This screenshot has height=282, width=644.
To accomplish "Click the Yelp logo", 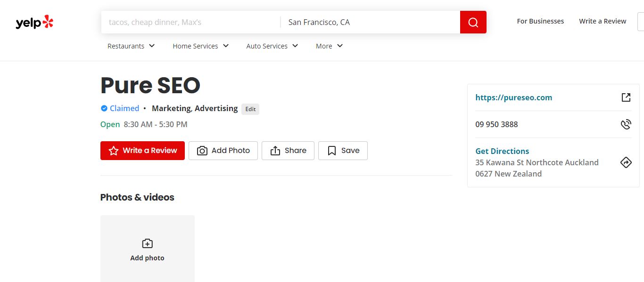I will [x=34, y=22].
